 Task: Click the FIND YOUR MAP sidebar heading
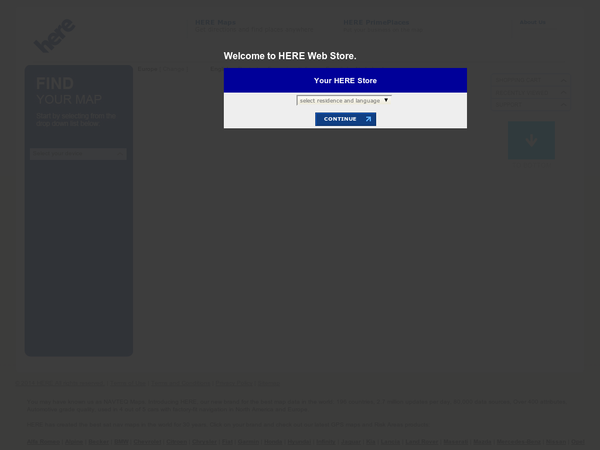coord(69,91)
